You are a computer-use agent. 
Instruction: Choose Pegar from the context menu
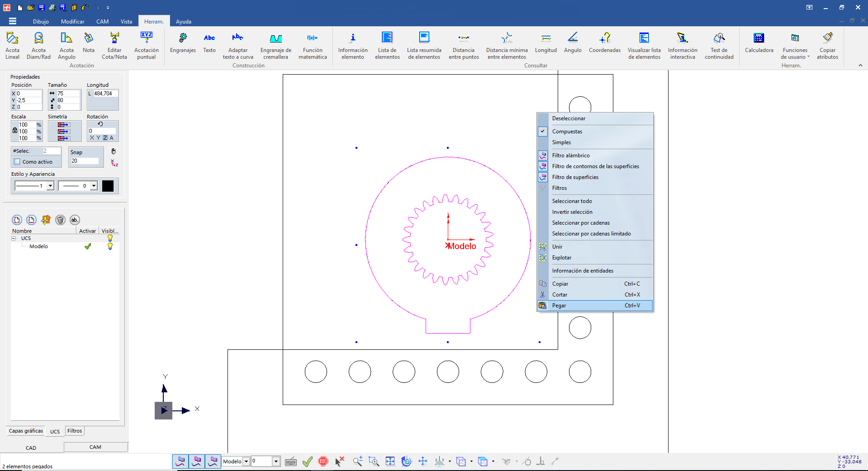coord(559,306)
